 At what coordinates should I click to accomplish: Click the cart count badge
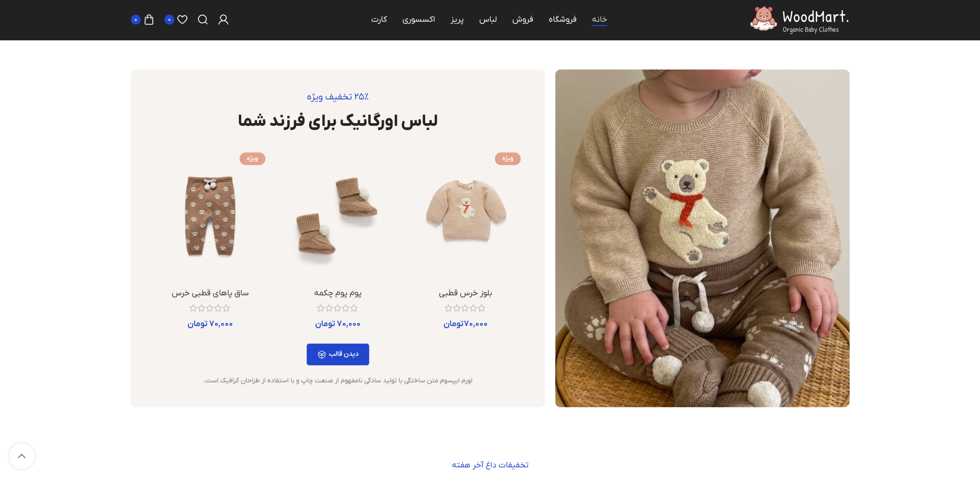pyautogui.click(x=136, y=20)
